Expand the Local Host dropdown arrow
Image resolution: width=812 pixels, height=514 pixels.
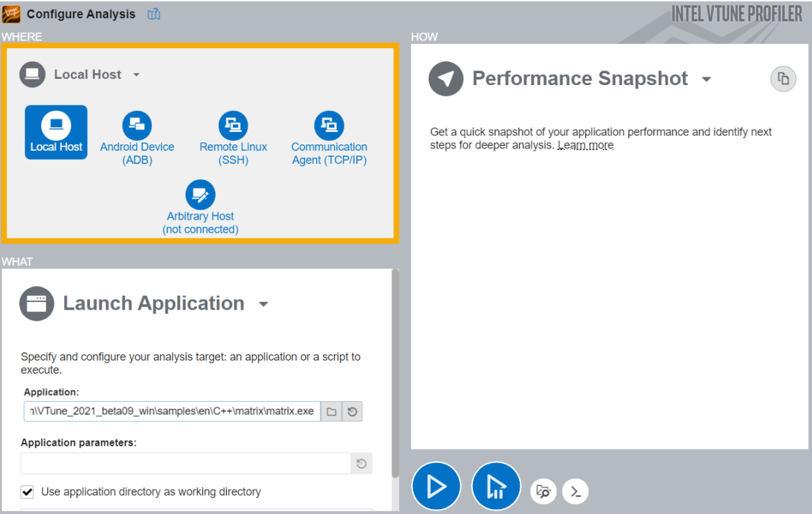point(136,75)
